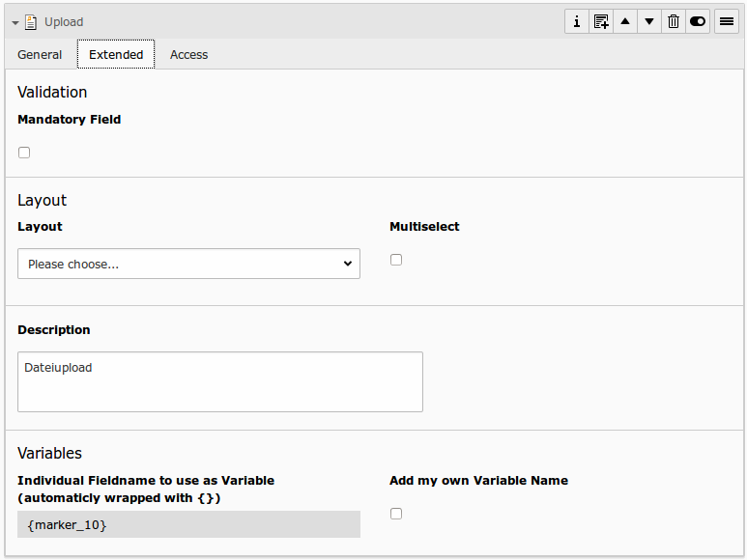Viewport: 747px width, 560px height.
Task: Tick Add my own Variable Name
Action: click(x=396, y=514)
